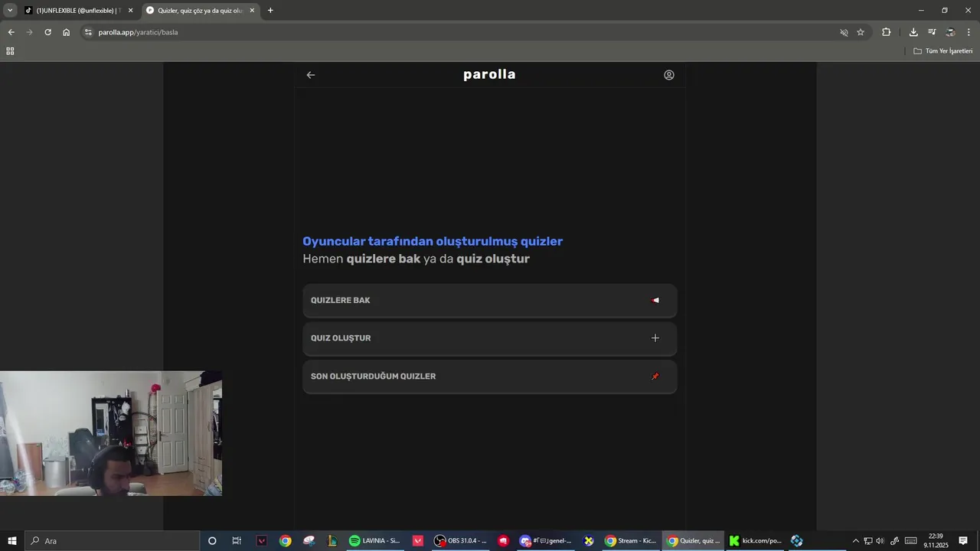
Task: Open the Chrome extensions puzzle icon
Action: 887,32
